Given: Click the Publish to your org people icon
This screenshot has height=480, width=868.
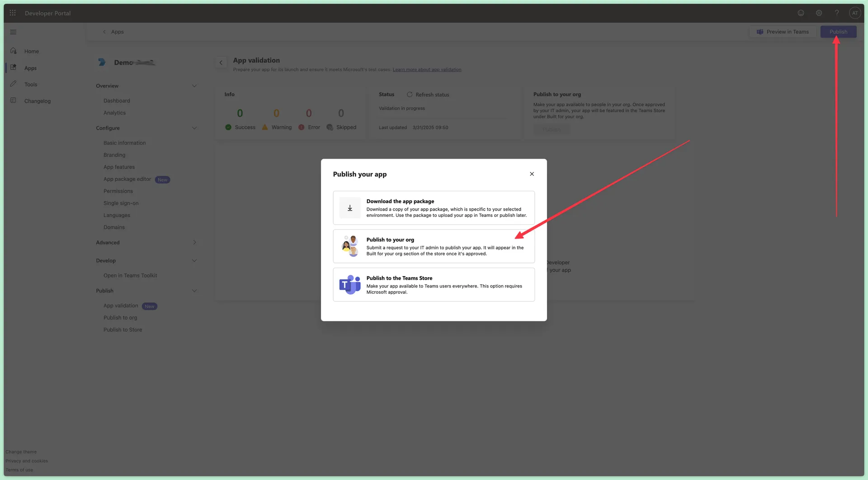Looking at the screenshot, I should coord(350,246).
